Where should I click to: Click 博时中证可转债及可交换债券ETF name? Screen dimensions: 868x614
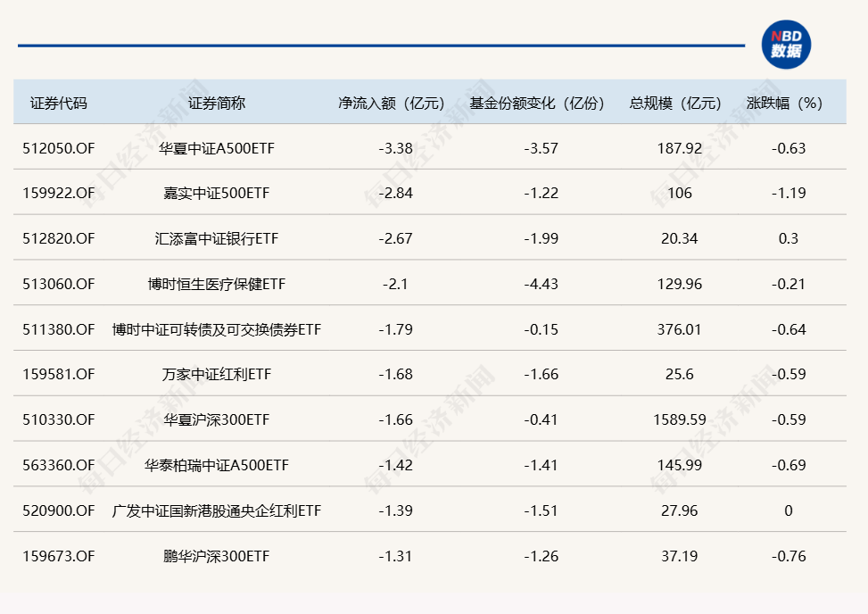(217, 329)
